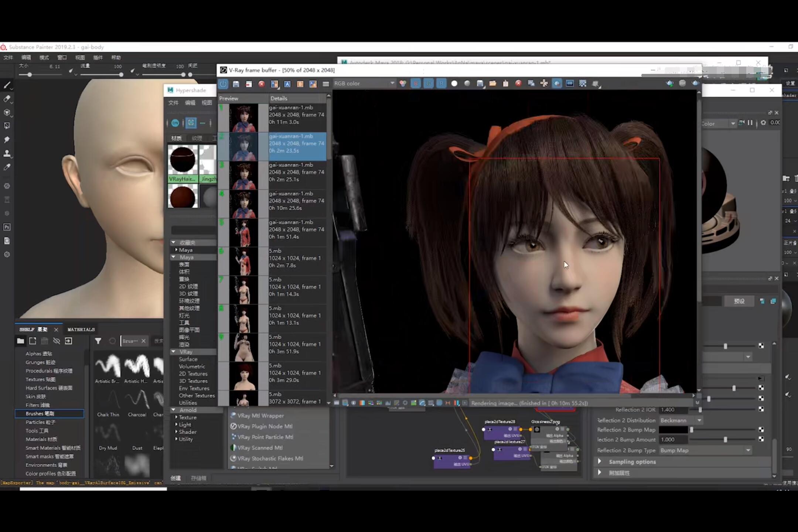Select second render history thumbnail
Image resolution: width=798 pixels, height=532 pixels.
point(243,147)
